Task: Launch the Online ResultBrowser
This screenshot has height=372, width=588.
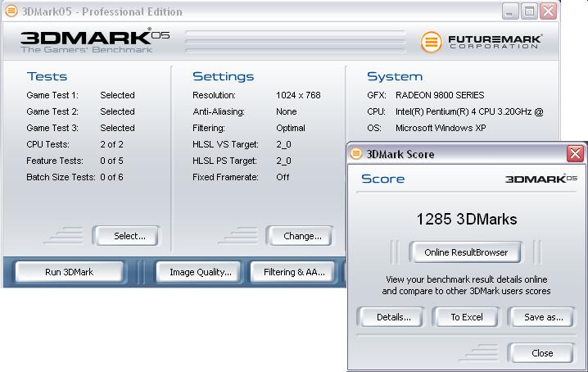Action: [465, 252]
